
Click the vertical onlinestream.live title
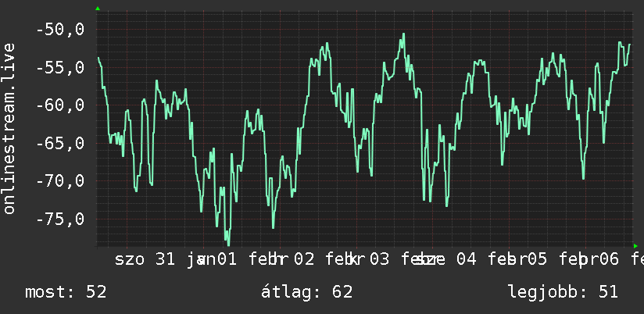(x=9, y=128)
